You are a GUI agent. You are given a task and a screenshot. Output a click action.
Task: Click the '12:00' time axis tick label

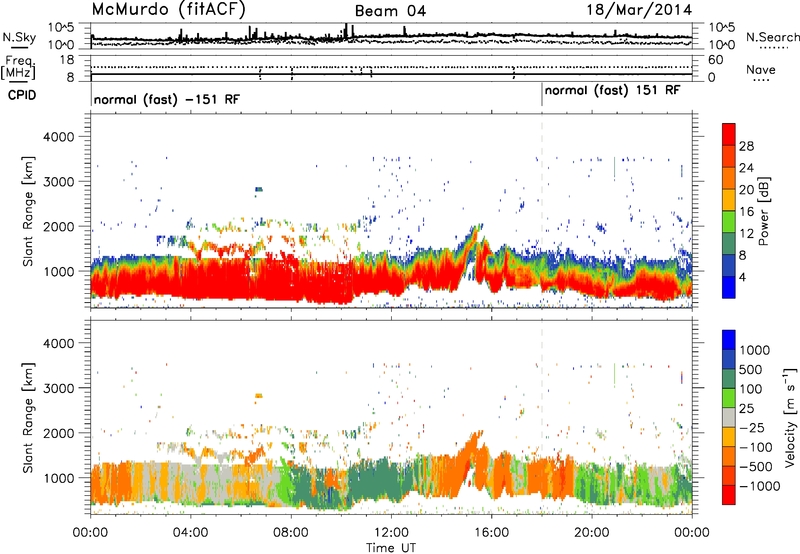click(x=391, y=533)
